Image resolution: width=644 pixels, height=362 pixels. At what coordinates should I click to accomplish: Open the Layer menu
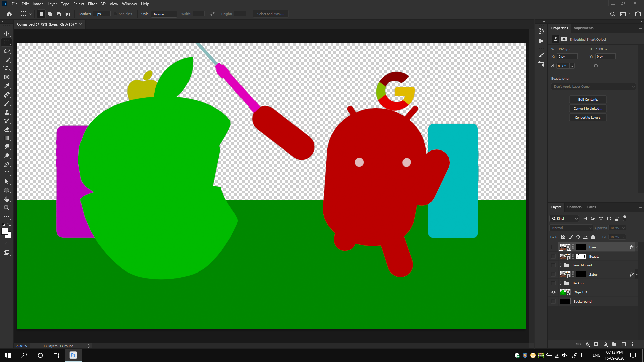click(52, 4)
